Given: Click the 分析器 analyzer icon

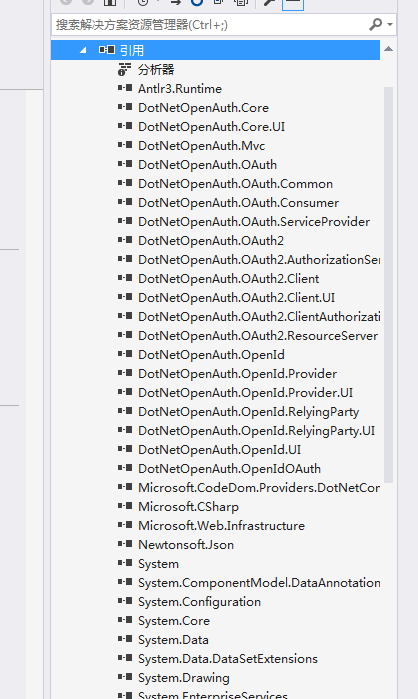Looking at the screenshot, I should [124, 70].
